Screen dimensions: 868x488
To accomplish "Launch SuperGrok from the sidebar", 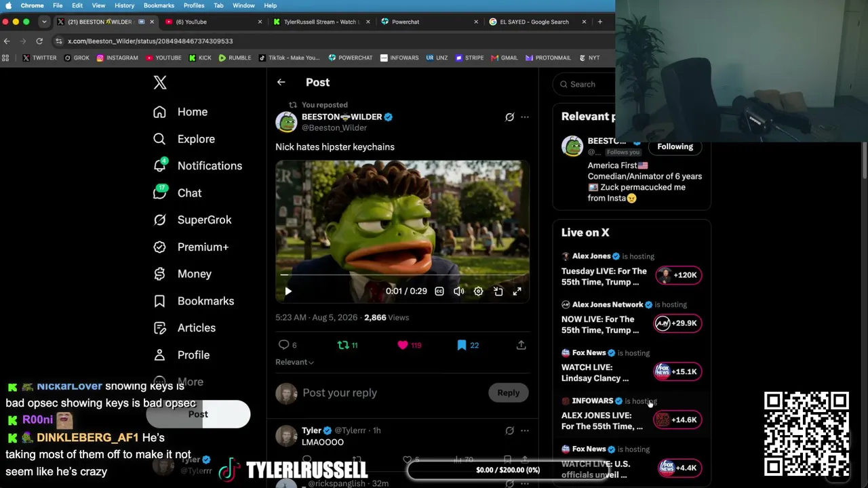I will (193, 220).
